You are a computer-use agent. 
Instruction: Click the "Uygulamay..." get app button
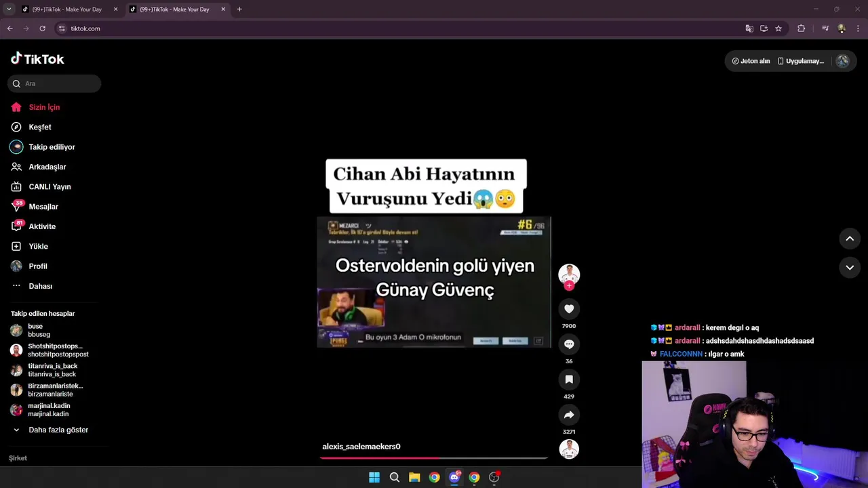[x=801, y=61]
